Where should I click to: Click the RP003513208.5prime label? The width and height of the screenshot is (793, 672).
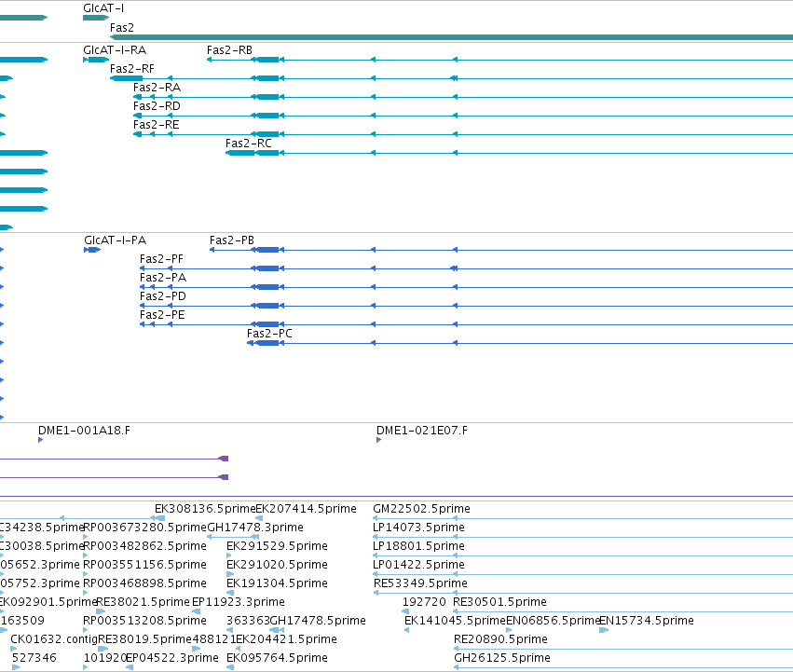tap(144, 621)
